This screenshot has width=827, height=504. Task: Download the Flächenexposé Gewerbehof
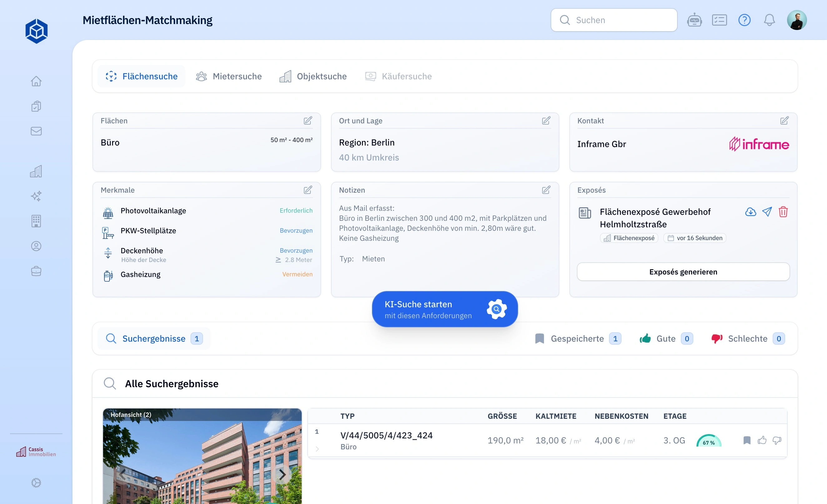tap(751, 212)
